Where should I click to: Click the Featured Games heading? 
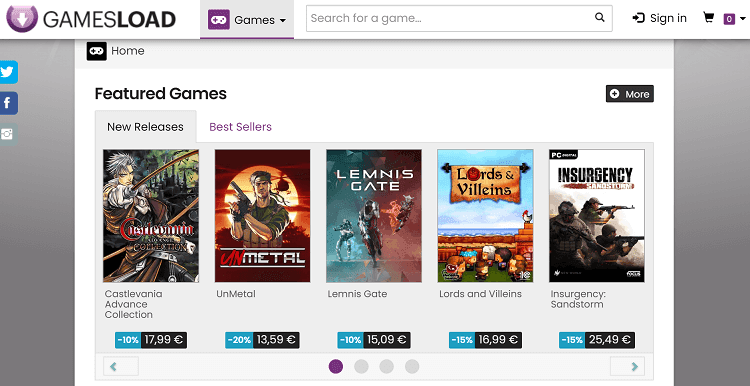pos(161,93)
